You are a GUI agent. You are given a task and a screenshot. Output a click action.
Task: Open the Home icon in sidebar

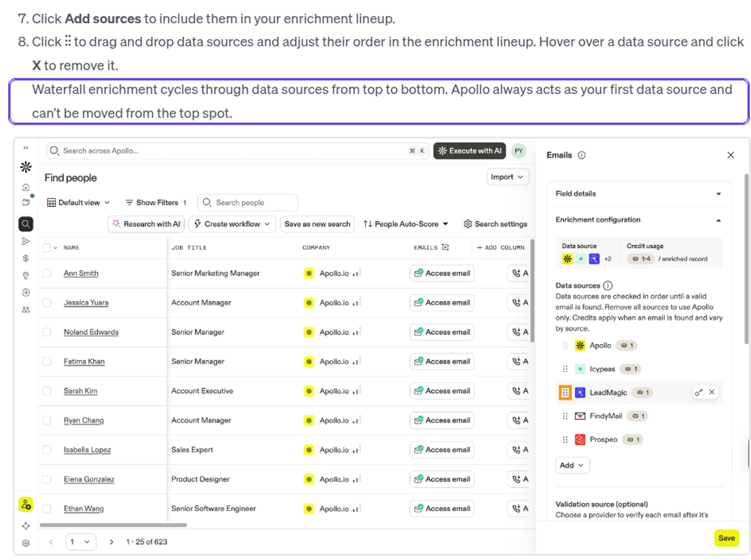(26, 187)
